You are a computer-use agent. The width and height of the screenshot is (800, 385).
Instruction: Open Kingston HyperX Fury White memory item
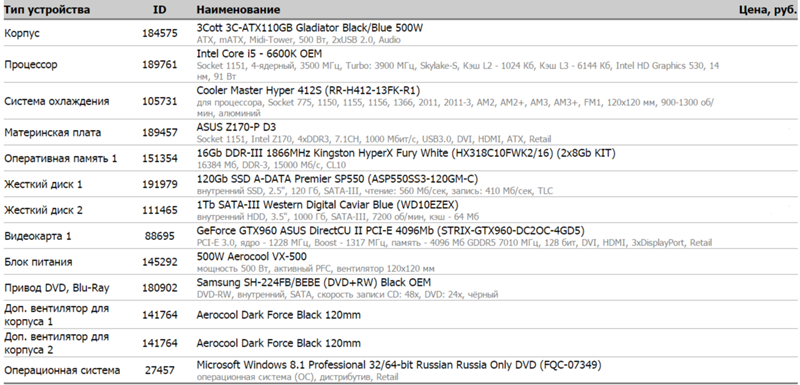click(x=406, y=153)
